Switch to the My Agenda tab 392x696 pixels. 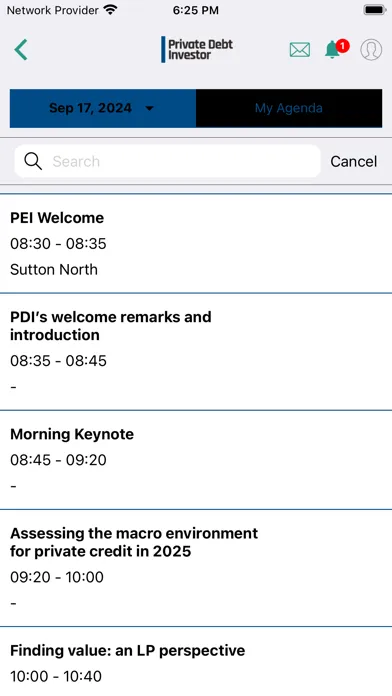[289, 108]
